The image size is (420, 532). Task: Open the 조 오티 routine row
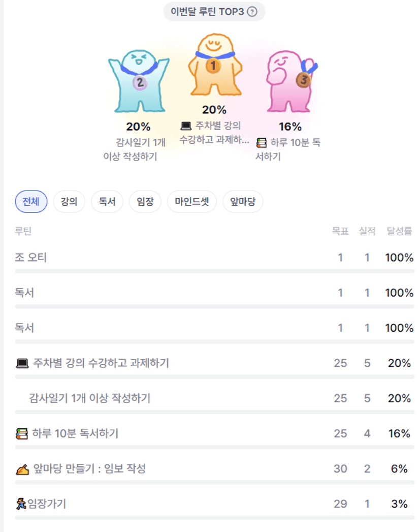31,258
